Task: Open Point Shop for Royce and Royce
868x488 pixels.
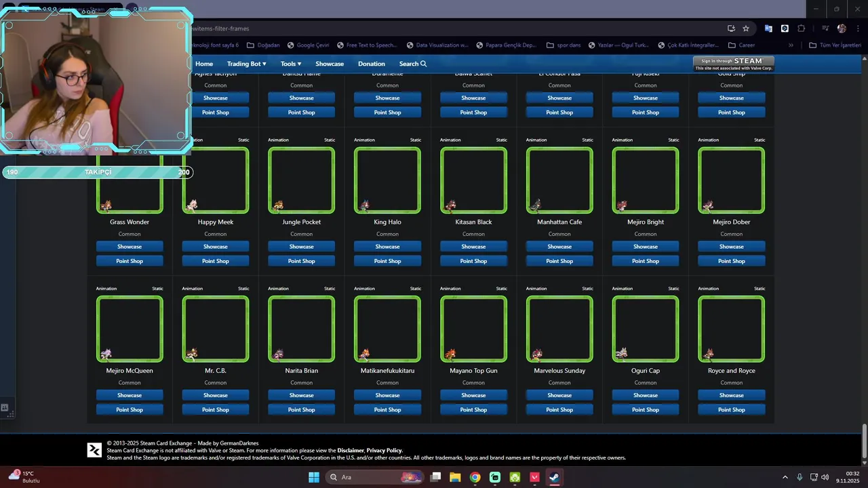Action: (x=732, y=409)
